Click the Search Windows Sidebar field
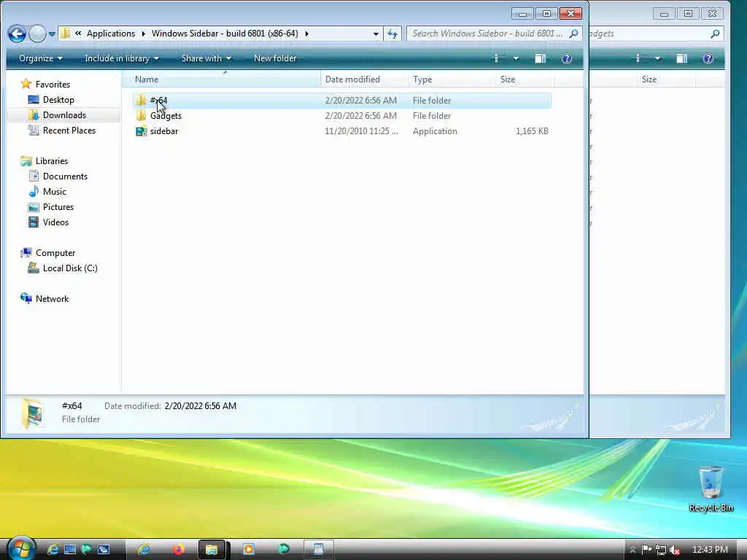The image size is (747, 560). [487, 34]
